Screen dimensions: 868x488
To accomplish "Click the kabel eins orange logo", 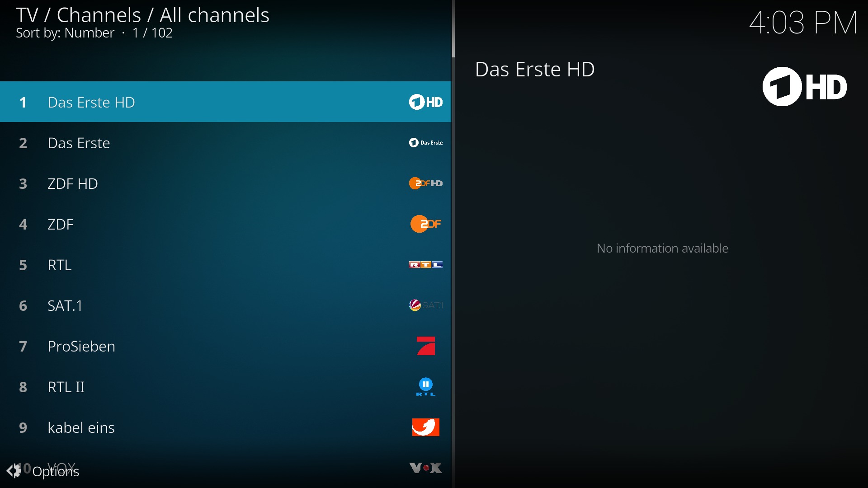I will coord(425,427).
